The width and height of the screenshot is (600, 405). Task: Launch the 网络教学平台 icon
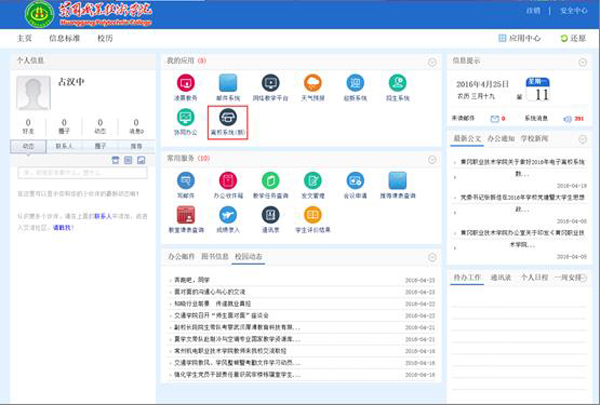point(270,83)
